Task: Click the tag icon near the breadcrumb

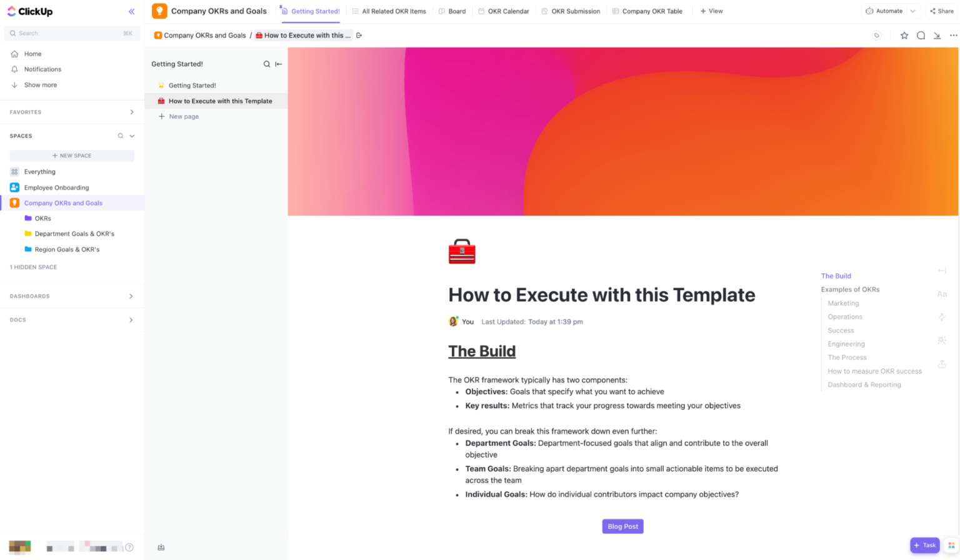Action: pyautogui.click(x=876, y=36)
